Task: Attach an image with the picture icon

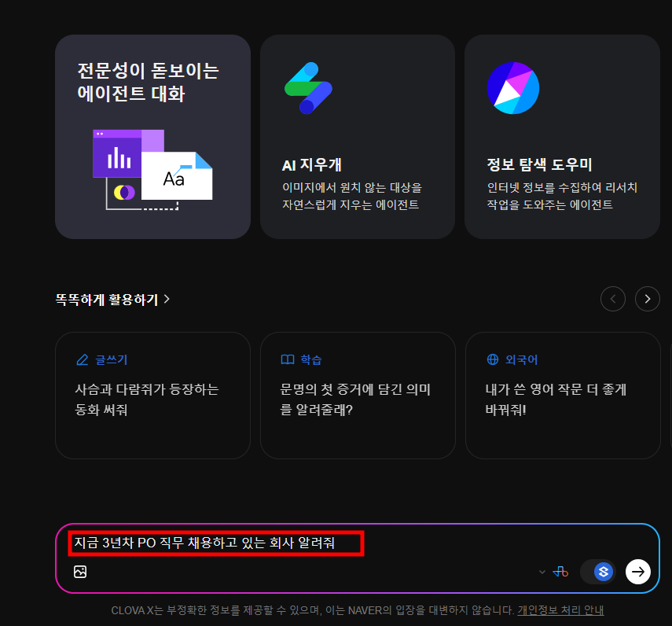Action: pos(80,572)
